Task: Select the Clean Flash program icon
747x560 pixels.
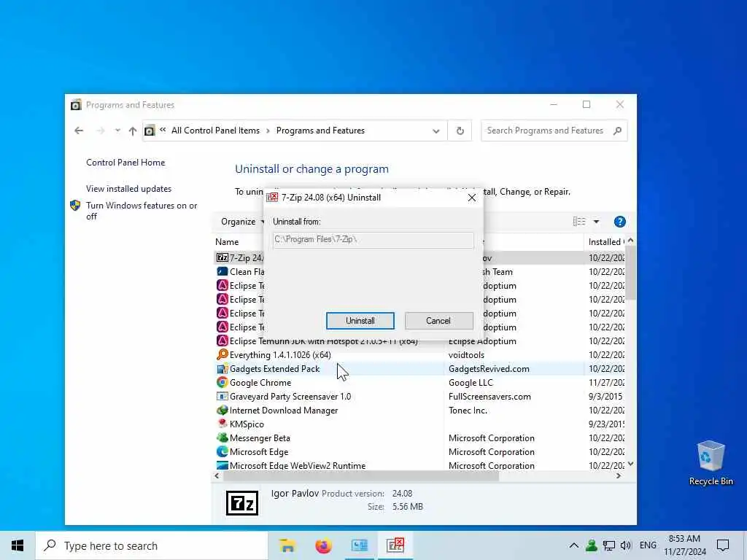Action: [x=222, y=271]
